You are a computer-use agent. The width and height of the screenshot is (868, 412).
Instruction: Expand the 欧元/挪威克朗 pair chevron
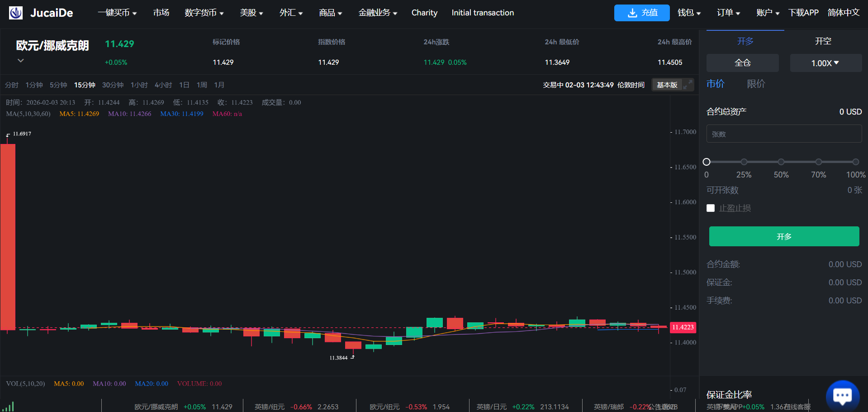point(20,60)
